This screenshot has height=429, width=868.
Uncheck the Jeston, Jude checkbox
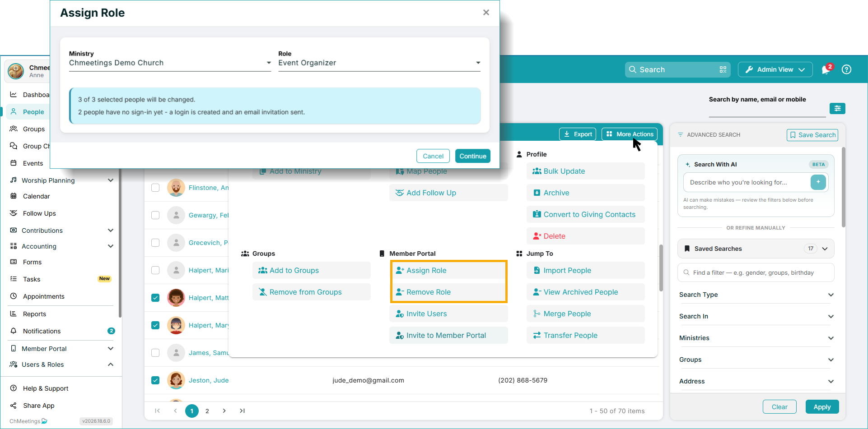point(155,380)
